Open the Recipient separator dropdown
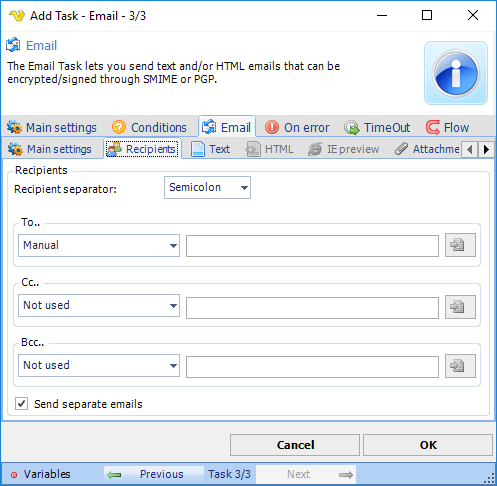497x486 pixels. pyautogui.click(x=207, y=187)
